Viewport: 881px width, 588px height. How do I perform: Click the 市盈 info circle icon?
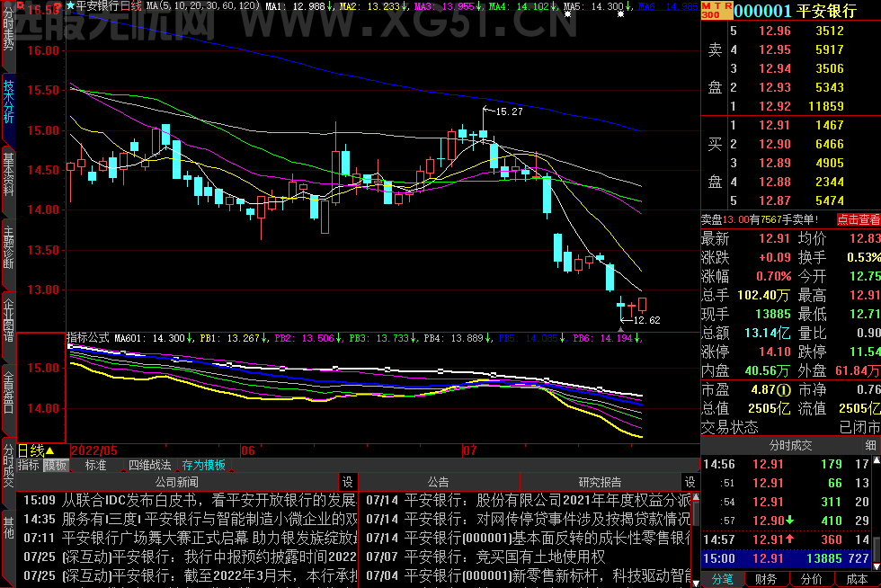coord(784,389)
